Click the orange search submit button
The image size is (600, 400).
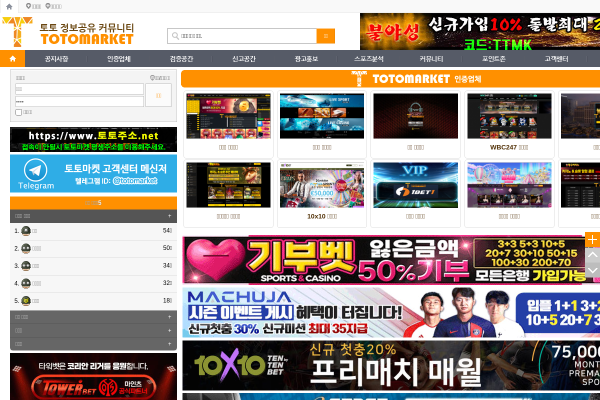coord(326,36)
